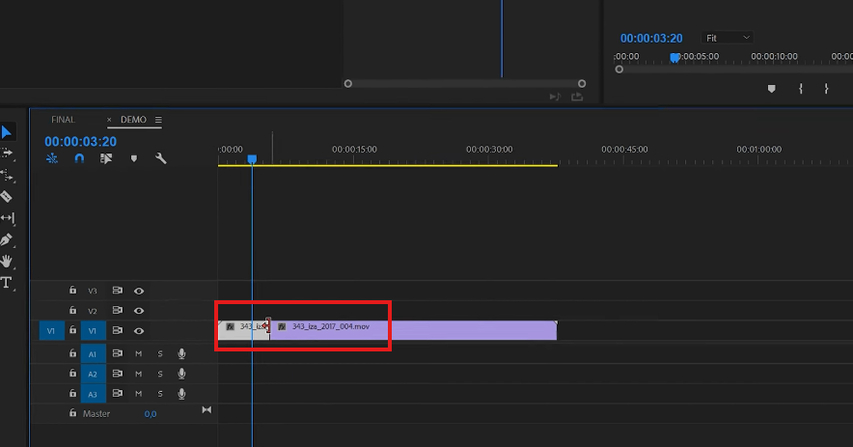The width and height of the screenshot is (853, 447).
Task: Toggle V1 track targeting button
Action: coord(93,331)
